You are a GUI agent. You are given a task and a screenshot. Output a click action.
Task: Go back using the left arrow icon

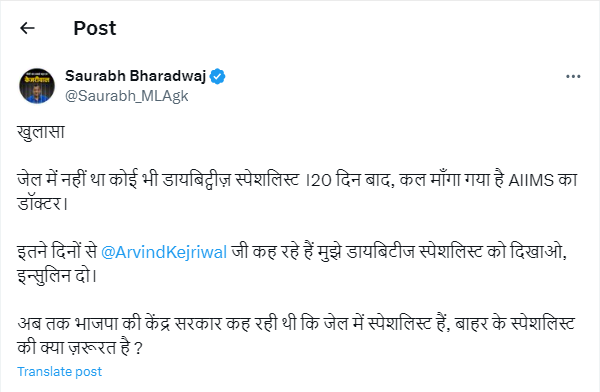pyautogui.click(x=27, y=28)
